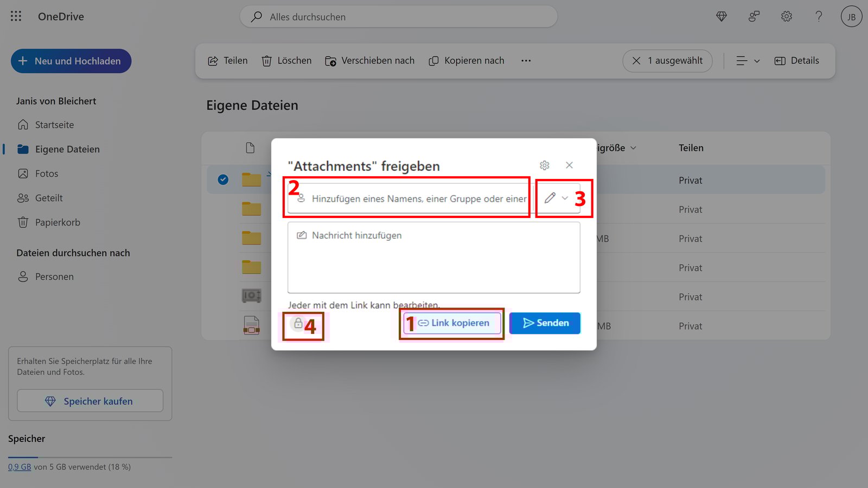Click the Alles durchsuchen search field
Viewport: 868px width, 488px height.
(399, 17)
